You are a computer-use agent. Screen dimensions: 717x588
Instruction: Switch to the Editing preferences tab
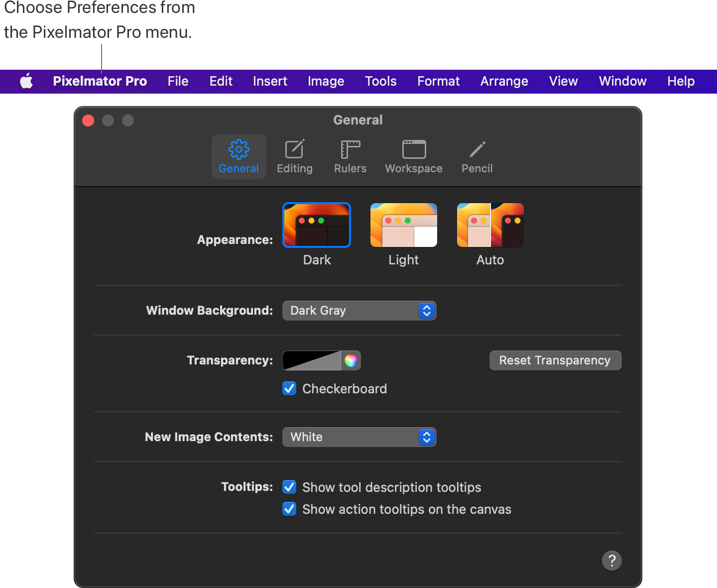tap(295, 157)
